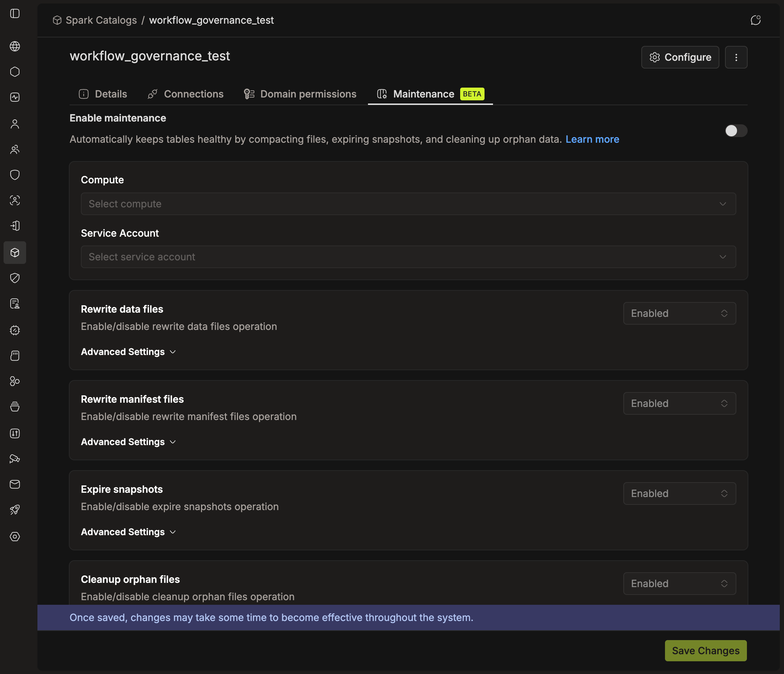Change Cleanup orphan files Enabled selector
The width and height of the screenshot is (784, 674).
coord(679,584)
